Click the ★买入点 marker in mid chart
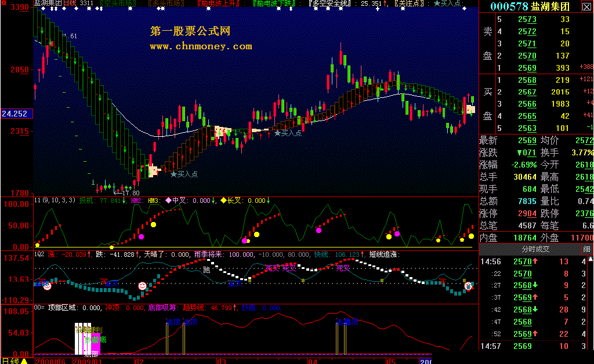Viewport: 594px width, 364px height. 288,133
